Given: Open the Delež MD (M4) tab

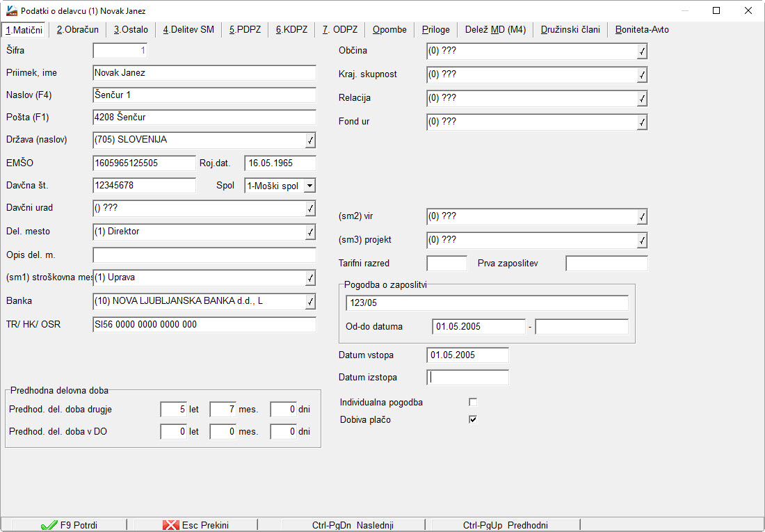Looking at the screenshot, I should (495, 30).
